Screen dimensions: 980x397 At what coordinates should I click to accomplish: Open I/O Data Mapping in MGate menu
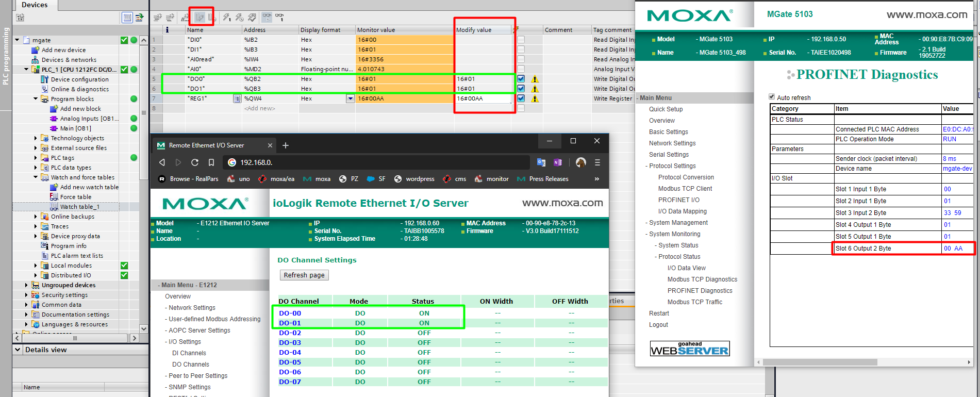tap(682, 211)
